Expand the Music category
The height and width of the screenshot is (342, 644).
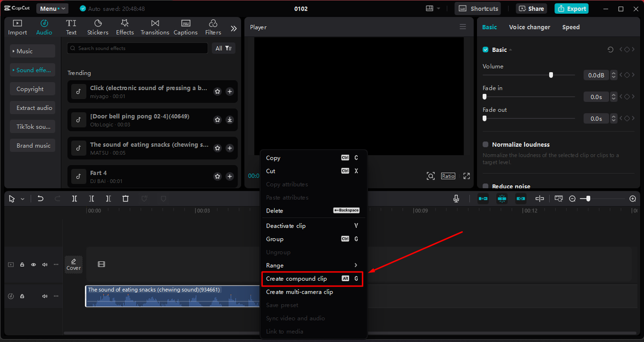click(32, 51)
